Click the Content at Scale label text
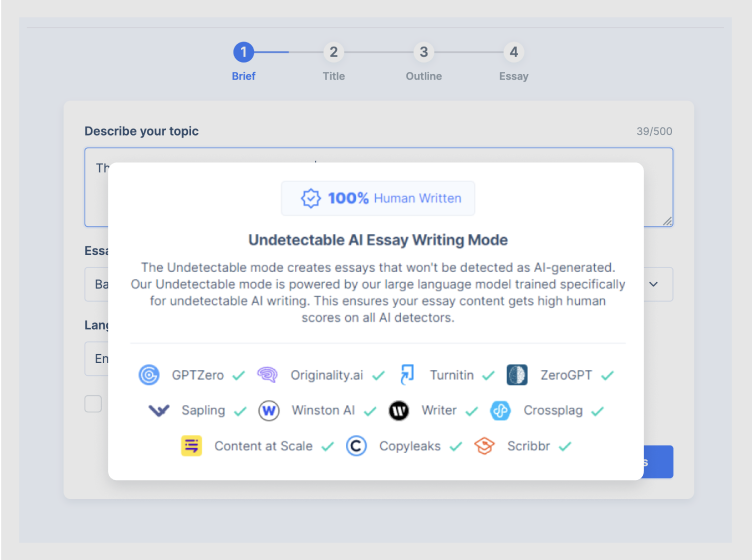This screenshot has width=752, height=560. (263, 446)
